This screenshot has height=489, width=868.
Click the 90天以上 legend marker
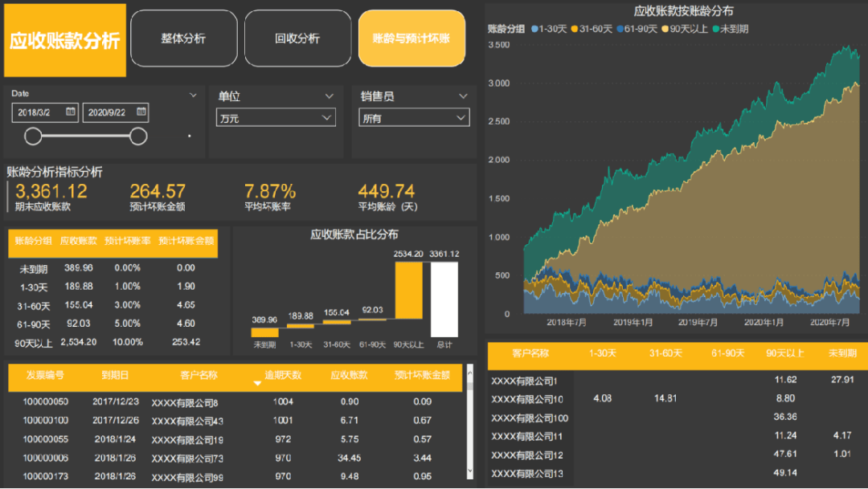[x=667, y=29]
